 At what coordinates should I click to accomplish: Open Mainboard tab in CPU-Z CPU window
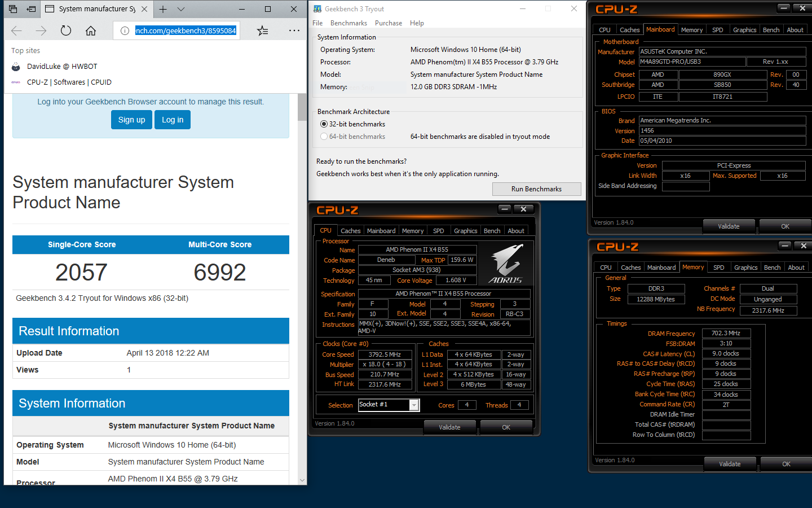tap(381, 231)
